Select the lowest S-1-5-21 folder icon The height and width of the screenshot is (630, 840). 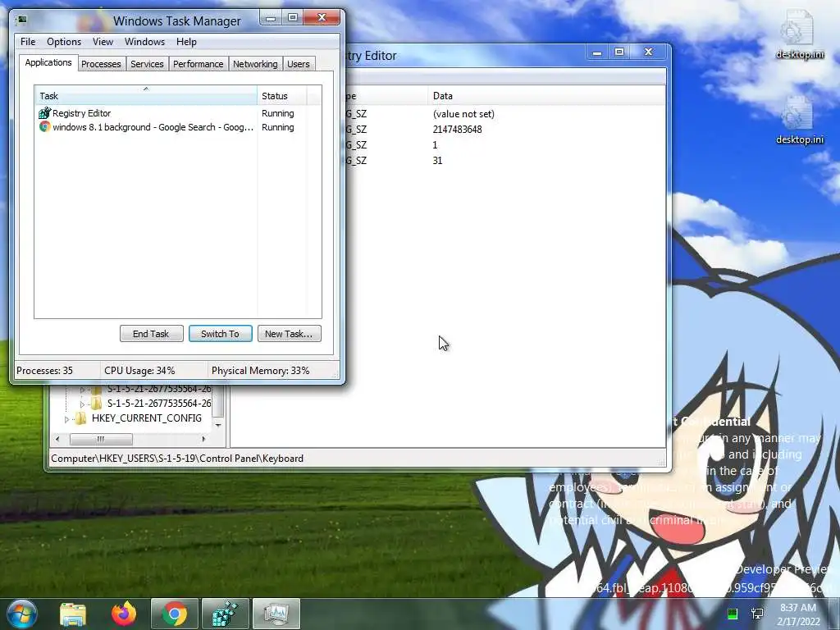96,404
